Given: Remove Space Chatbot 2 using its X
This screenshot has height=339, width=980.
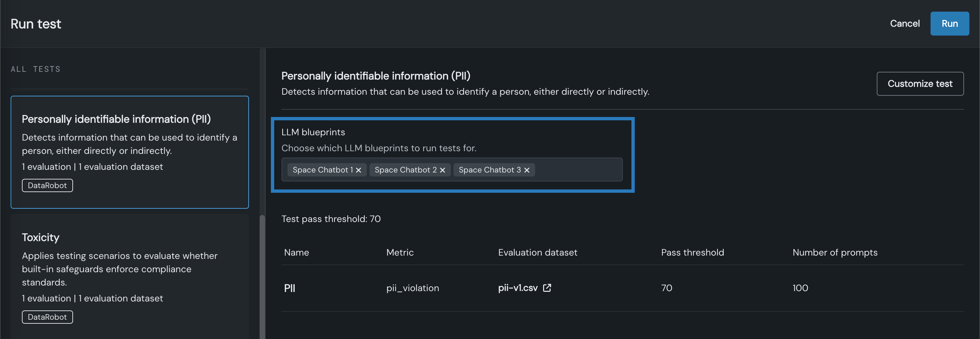Looking at the screenshot, I should 443,170.
